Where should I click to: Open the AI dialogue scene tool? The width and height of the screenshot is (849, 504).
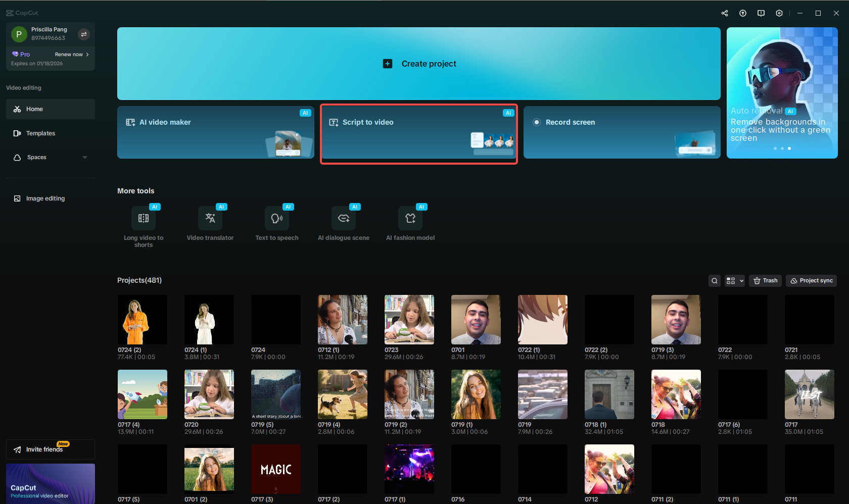click(343, 223)
